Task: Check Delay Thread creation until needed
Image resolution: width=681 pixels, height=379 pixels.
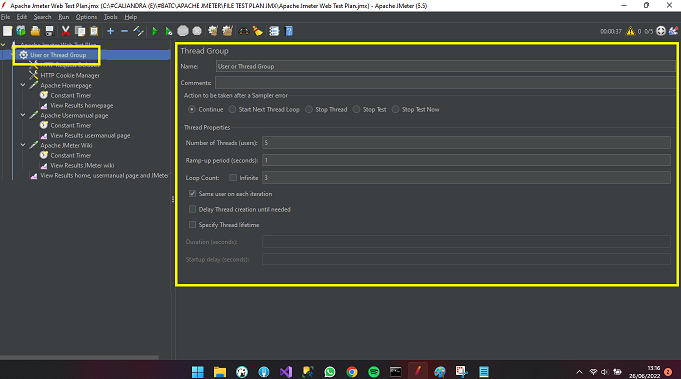Action: pyautogui.click(x=192, y=209)
